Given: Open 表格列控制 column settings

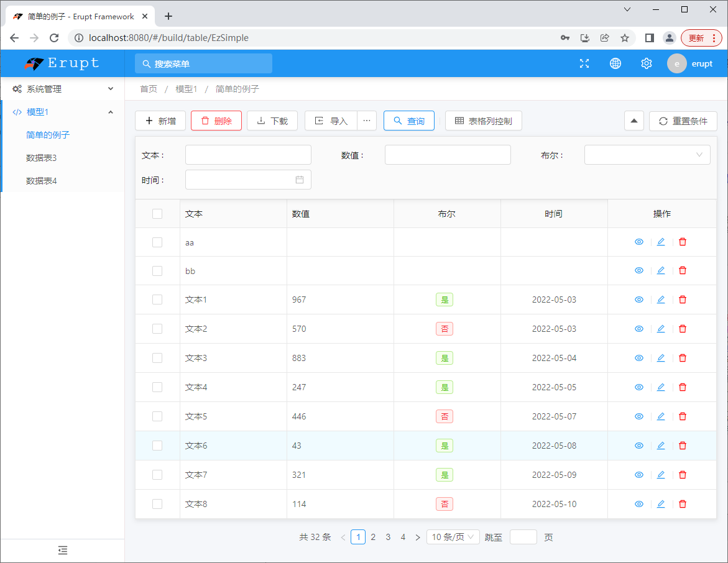Looking at the screenshot, I should (x=483, y=121).
